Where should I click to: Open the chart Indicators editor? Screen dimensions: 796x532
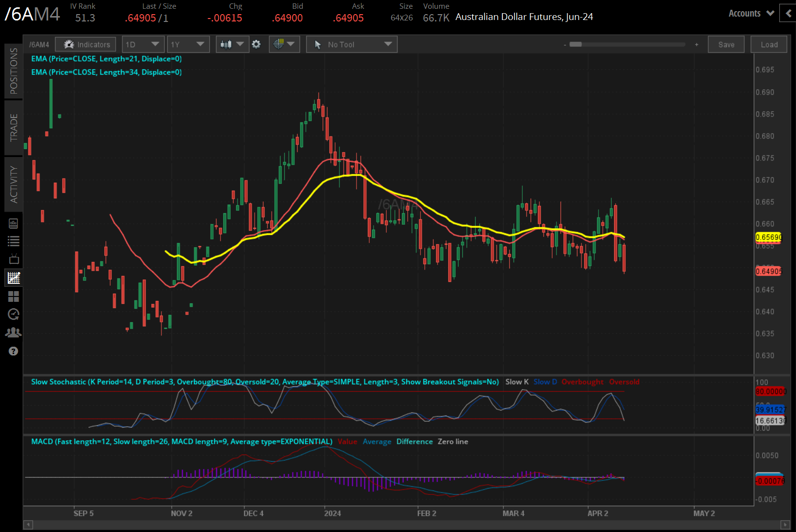tap(85, 44)
